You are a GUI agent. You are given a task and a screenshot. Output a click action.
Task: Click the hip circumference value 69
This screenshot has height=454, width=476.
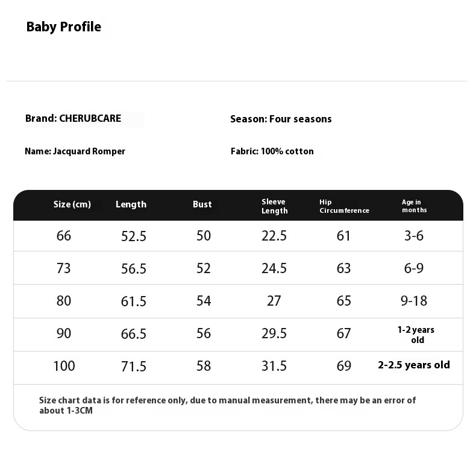pyautogui.click(x=344, y=366)
